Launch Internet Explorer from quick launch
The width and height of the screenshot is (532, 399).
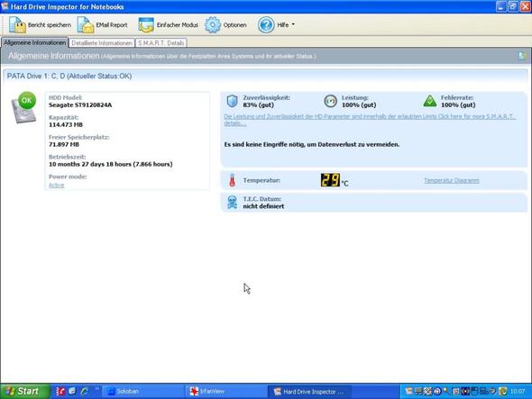tap(85, 391)
